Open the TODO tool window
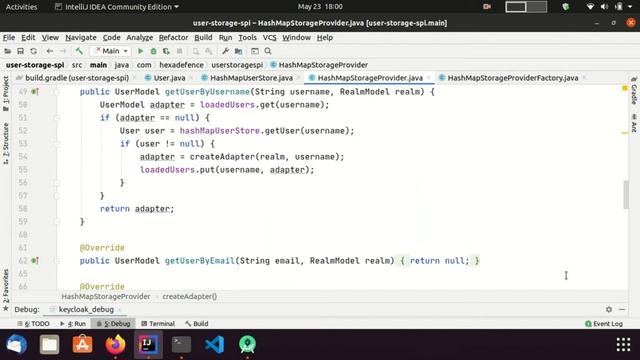The width and height of the screenshot is (640, 360). (x=33, y=324)
